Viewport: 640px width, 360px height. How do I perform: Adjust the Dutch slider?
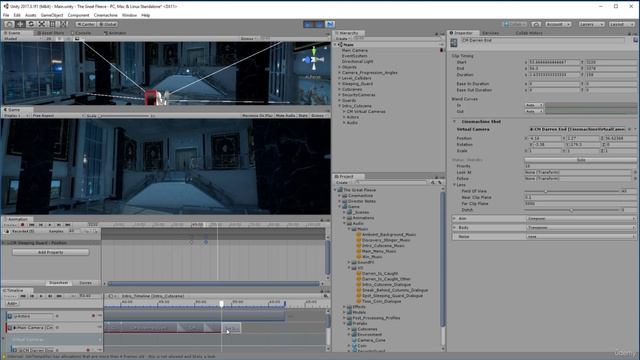(x=571, y=210)
